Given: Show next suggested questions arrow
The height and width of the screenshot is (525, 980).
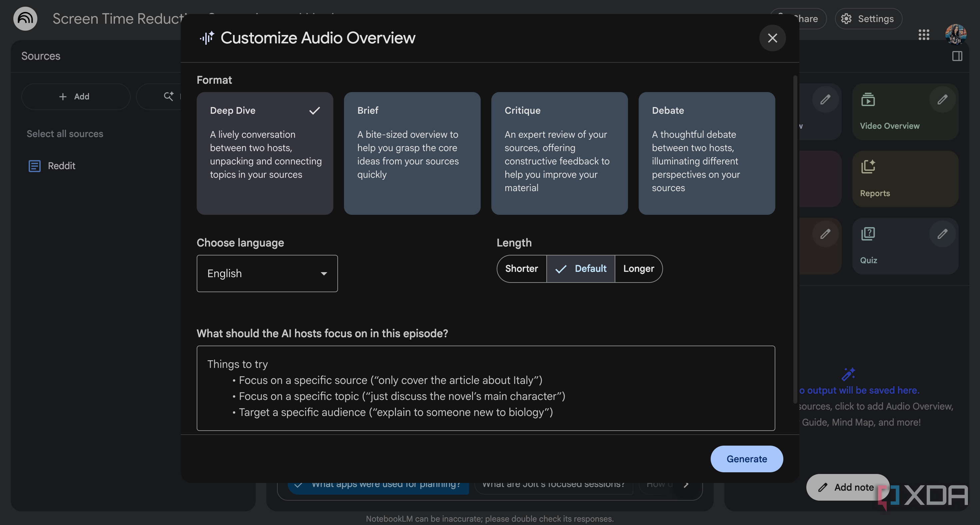Looking at the screenshot, I should (x=686, y=485).
